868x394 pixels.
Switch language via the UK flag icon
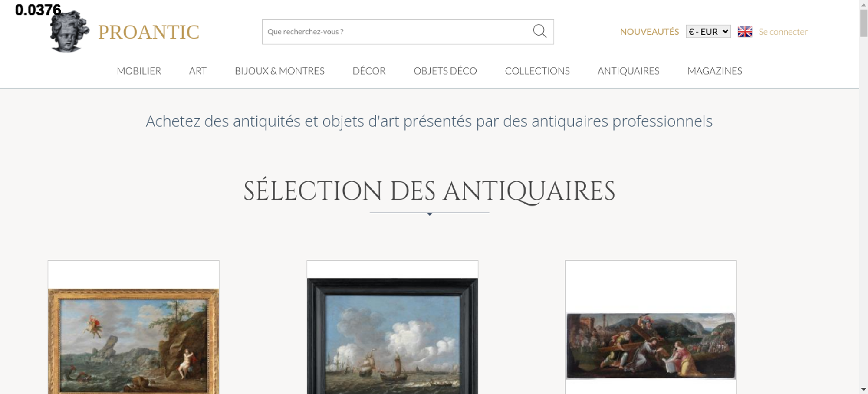(x=745, y=32)
